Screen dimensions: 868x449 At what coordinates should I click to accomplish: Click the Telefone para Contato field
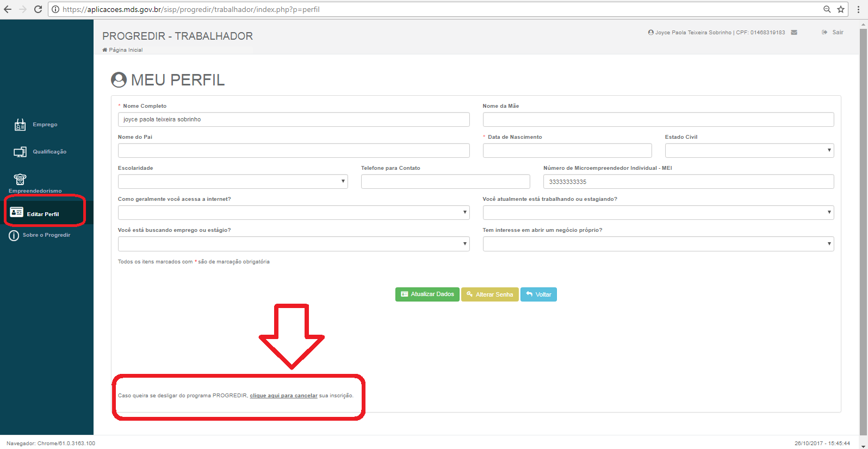pyautogui.click(x=445, y=182)
